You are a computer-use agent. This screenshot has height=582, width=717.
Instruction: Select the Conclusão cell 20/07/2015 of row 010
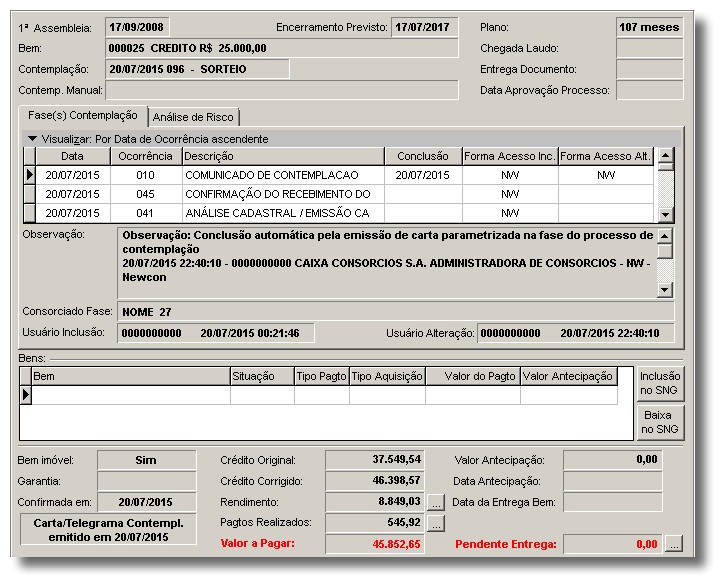click(423, 175)
